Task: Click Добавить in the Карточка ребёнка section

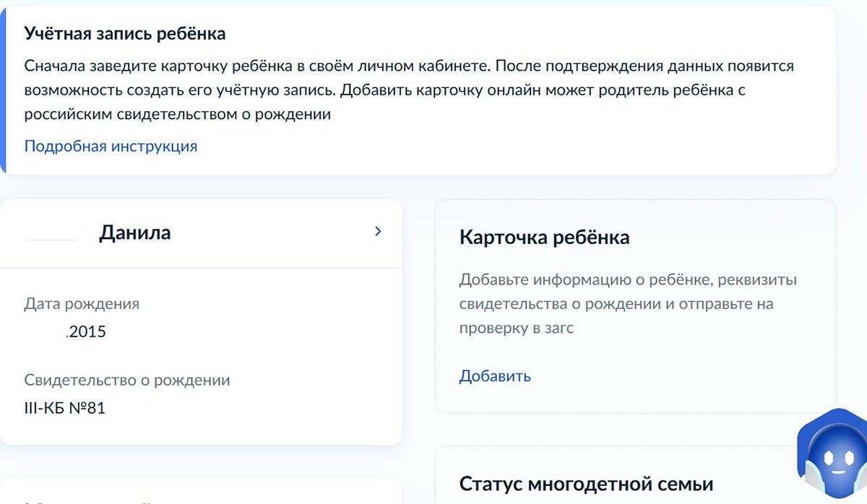Action: [x=494, y=375]
